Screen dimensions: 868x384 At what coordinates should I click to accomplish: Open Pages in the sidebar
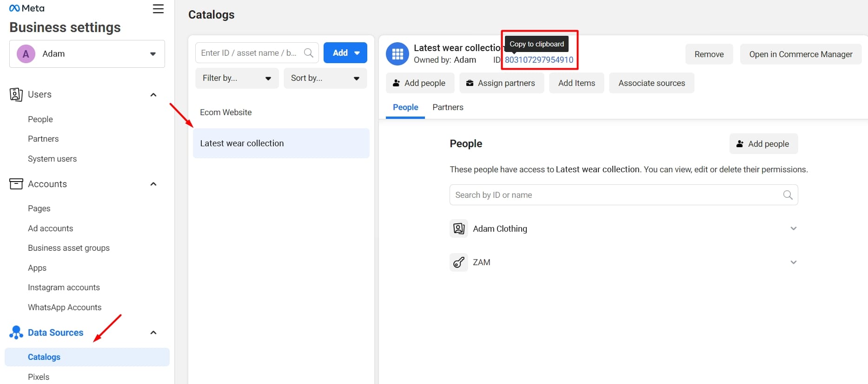39,208
